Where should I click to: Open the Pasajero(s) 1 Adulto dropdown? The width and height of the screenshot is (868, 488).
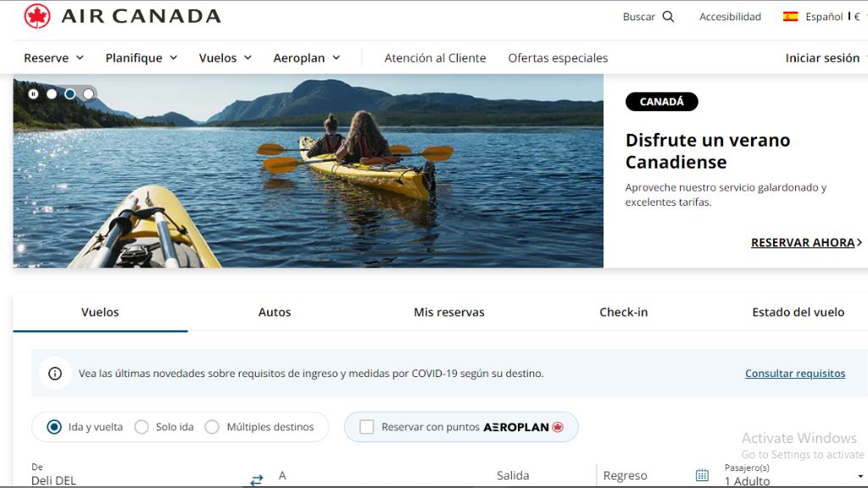point(794,475)
